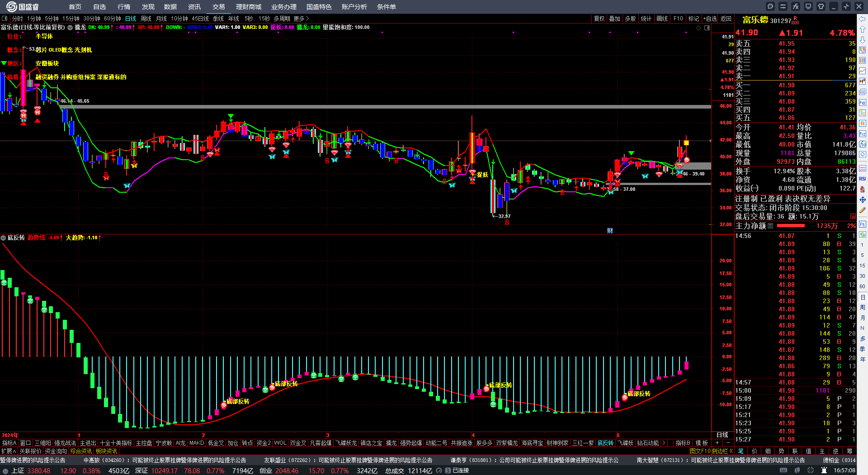
Task: Click the down arrow icon in right sidebar
Action: click(x=863, y=40)
